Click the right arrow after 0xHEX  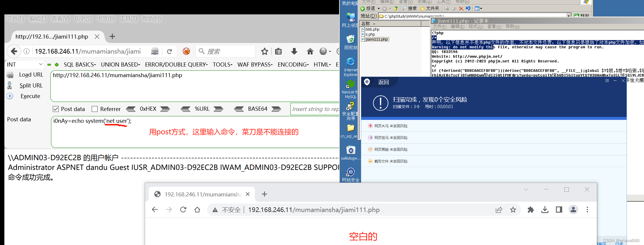(x=165, y=109)
